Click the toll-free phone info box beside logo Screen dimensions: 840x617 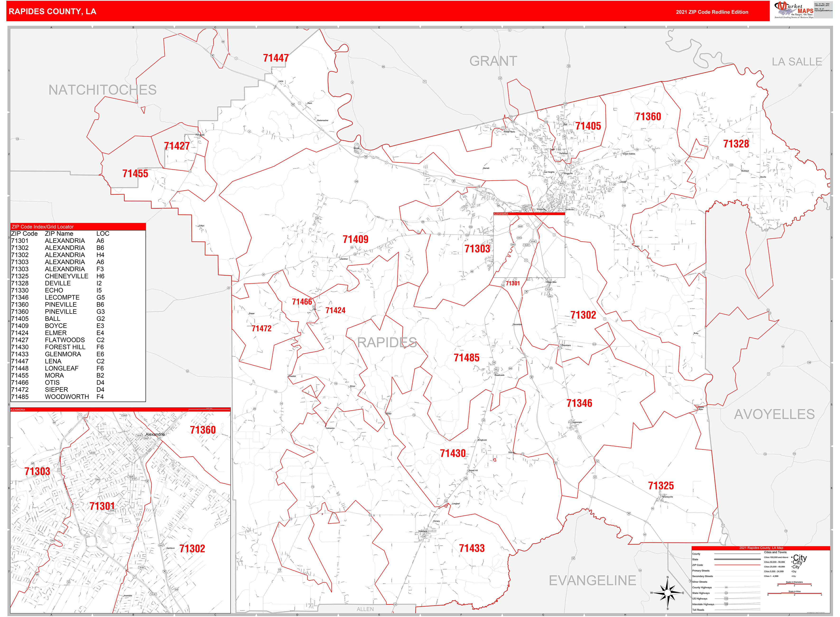(824, 10)
